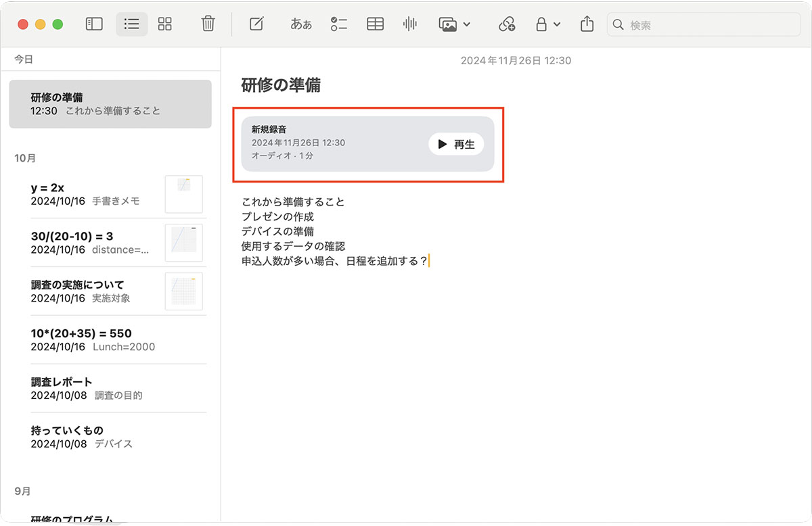
Task: Zoom the Notes window with green button
Action: pos(58,24)
